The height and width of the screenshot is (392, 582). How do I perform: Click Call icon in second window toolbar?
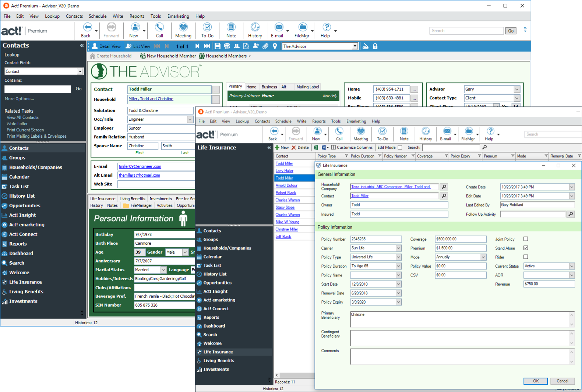click(x=339, y=131)
